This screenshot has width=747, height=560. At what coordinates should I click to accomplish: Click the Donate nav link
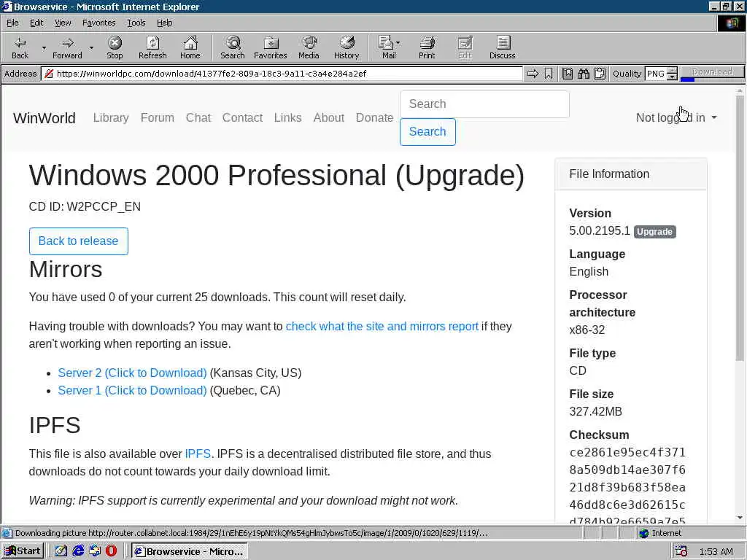[x=374, y=117]
